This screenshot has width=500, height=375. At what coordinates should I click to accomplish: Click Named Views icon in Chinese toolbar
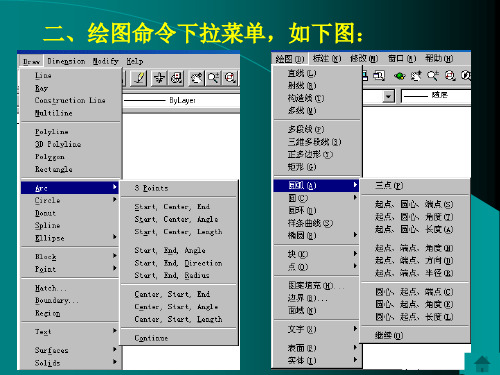point(379,76)
